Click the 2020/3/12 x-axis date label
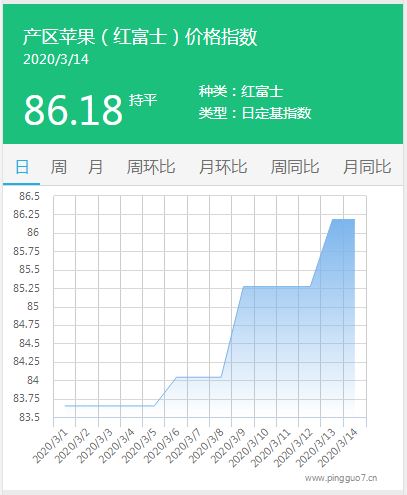 click(x=293, y=448)
